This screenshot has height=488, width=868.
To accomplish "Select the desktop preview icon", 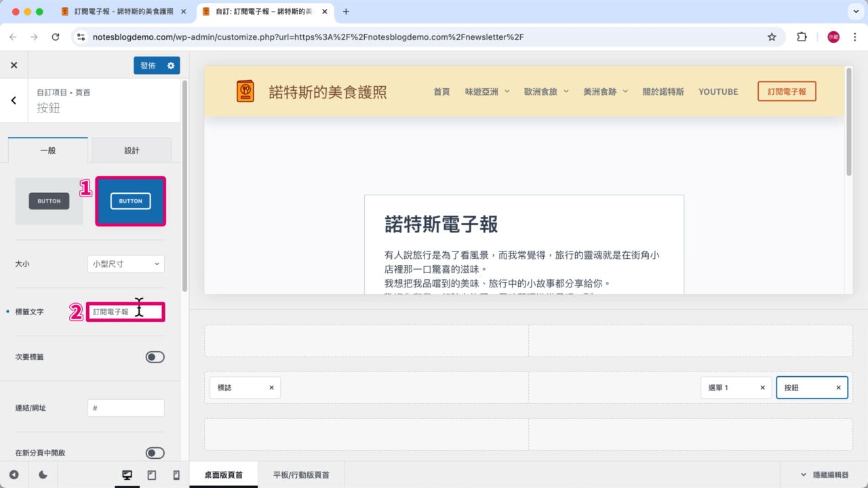I will [x=127, y=474].
